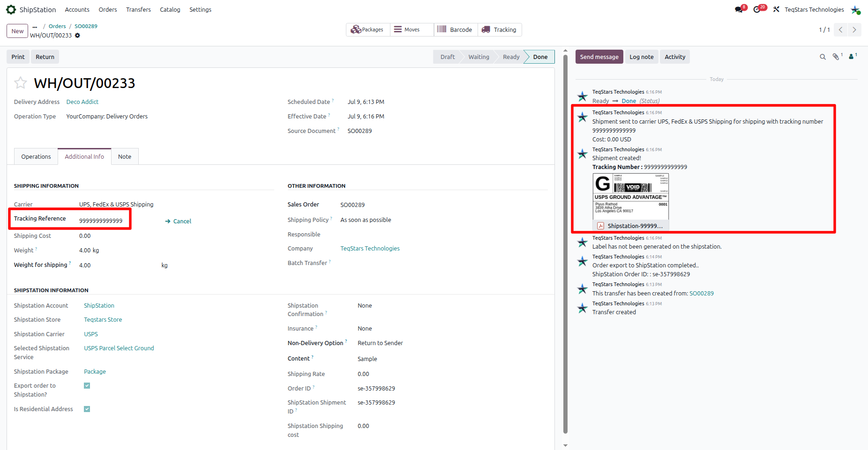This screenshot has width=868, height=450.
Task: Open the conversations message icon
Action: click(x=739, y=9)
